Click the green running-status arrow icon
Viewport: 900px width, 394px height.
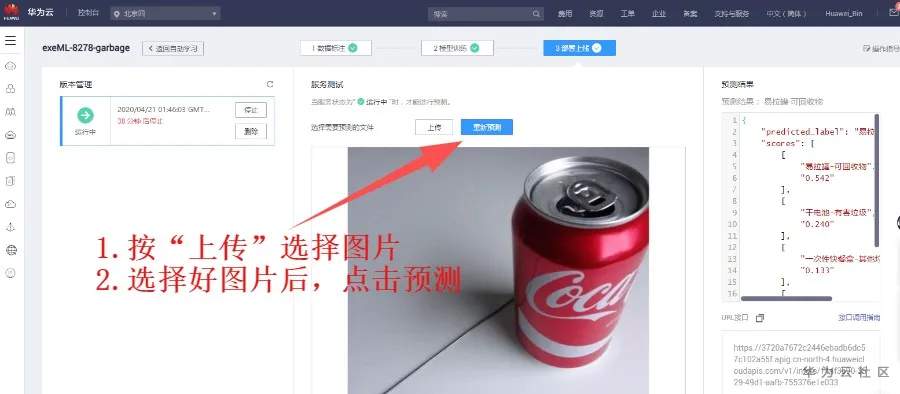click(x=85, y=115)
